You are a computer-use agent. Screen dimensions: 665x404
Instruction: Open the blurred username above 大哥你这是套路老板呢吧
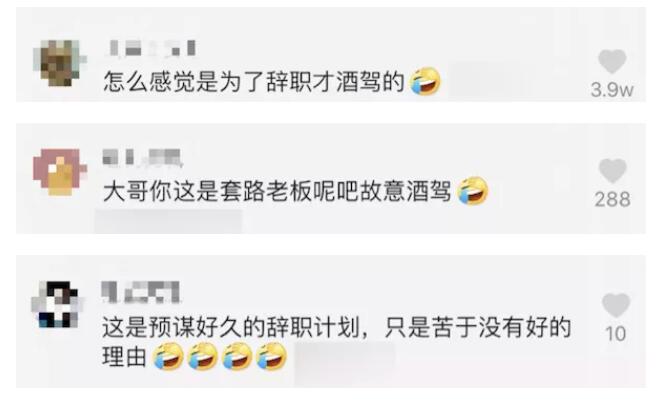[142, 157]
